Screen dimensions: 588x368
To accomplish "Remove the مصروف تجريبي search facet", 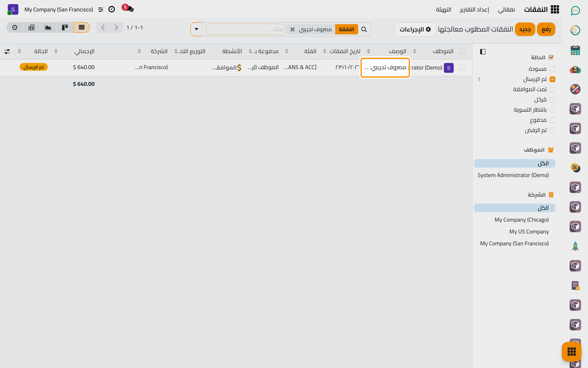I will (292, 29).
